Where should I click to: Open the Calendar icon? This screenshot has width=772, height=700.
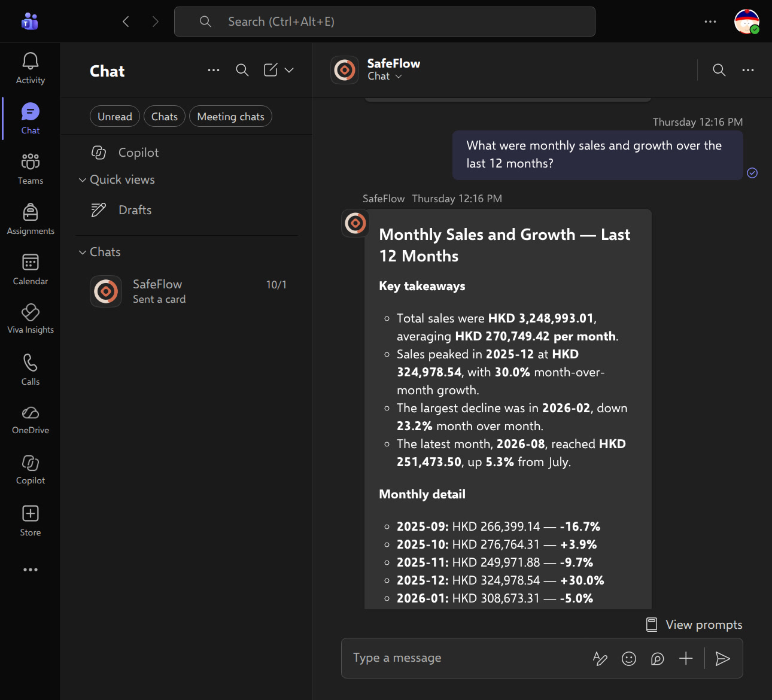click(31, 262)
